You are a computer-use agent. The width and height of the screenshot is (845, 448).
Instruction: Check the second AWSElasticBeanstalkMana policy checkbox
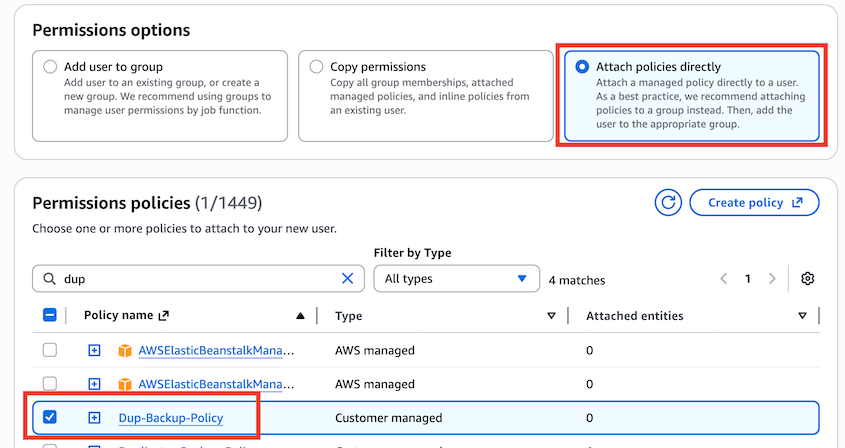click(x=50, y=383)
